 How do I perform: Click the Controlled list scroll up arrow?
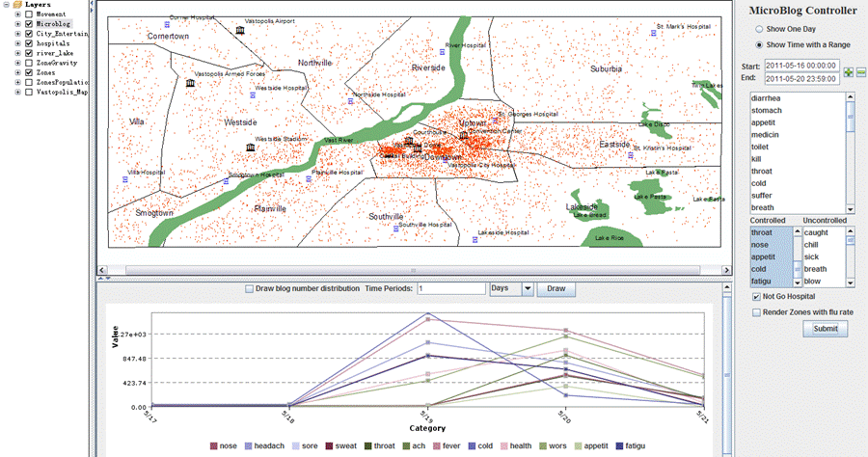click(798, 231)
